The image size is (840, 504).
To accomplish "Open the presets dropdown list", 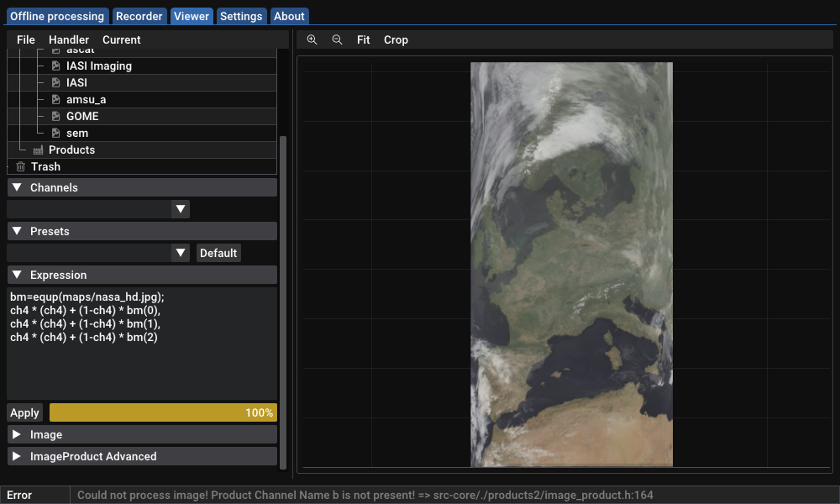I will 180,253.
